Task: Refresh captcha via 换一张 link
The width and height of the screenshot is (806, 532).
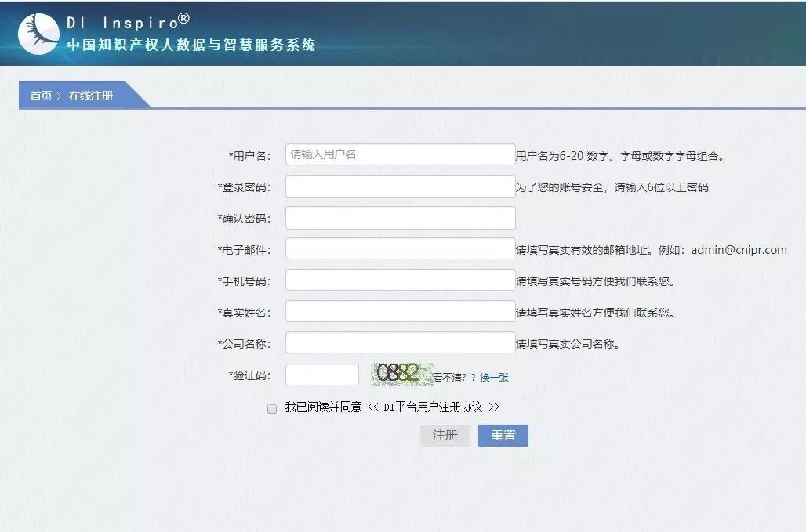Action: 494,378
